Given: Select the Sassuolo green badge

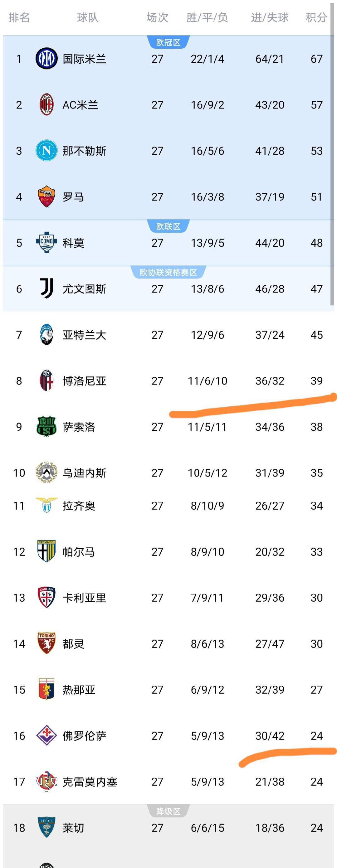Looking at the screenshot, I should [46, 427].
